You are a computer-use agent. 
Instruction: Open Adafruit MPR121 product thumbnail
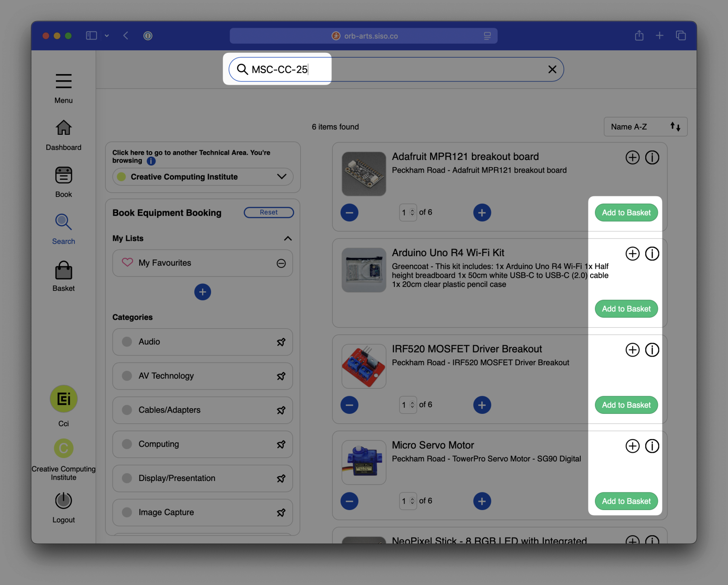(x=364, y=174)
